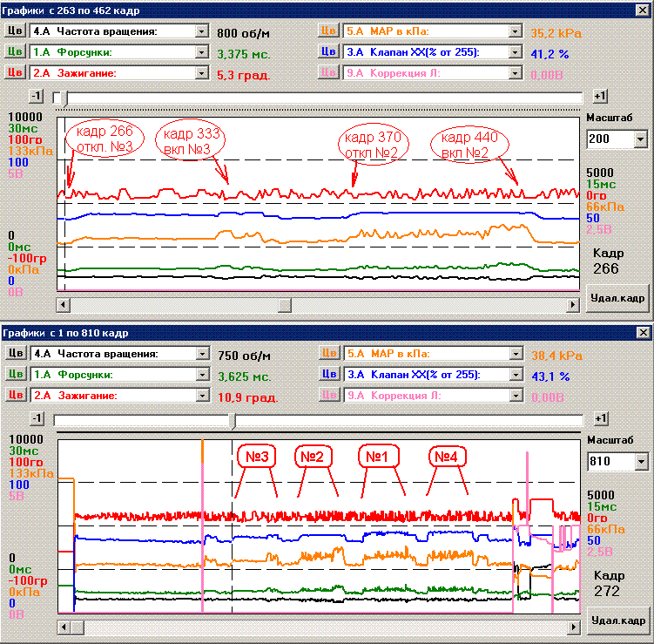Viewport: 654px width, 644px height.
Task: Click the pink Цв button for Коррекция Л in bottom window
Action: pyautogui.click(x=328, y=395)
